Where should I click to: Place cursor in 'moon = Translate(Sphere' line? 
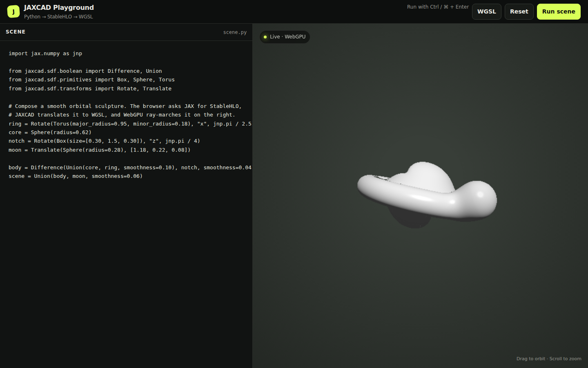(100, 150)
